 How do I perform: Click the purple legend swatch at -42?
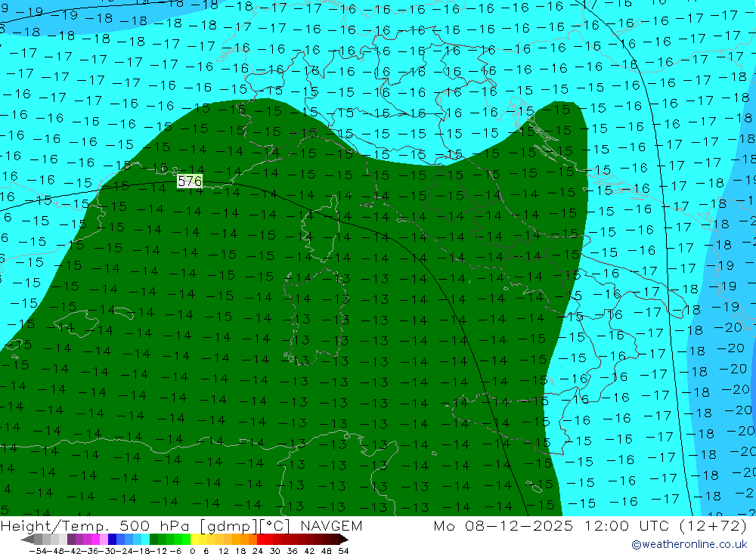[x=71, y=539]
